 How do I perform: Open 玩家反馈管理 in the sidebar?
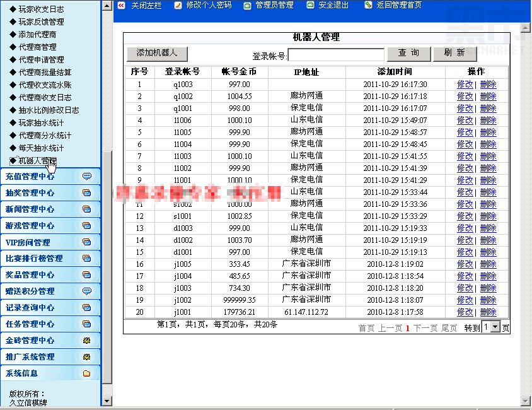(x=41, y=21)
